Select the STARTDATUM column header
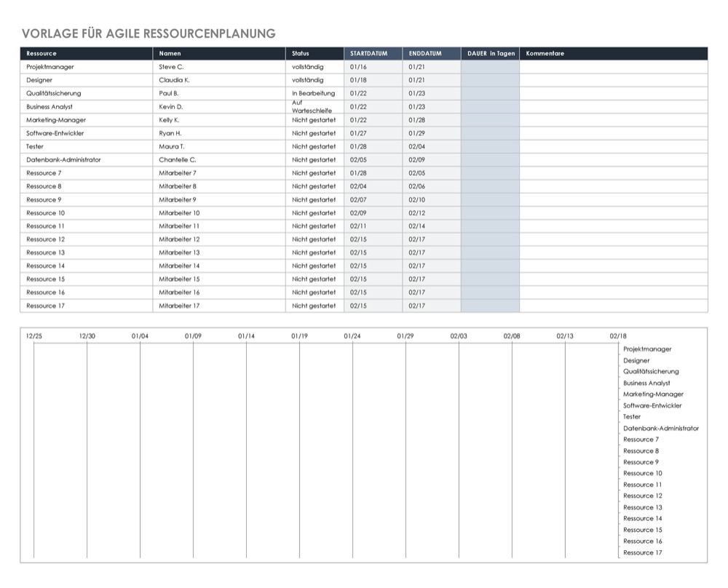Viewport: 728px width, 588px height. click(373, 53)
